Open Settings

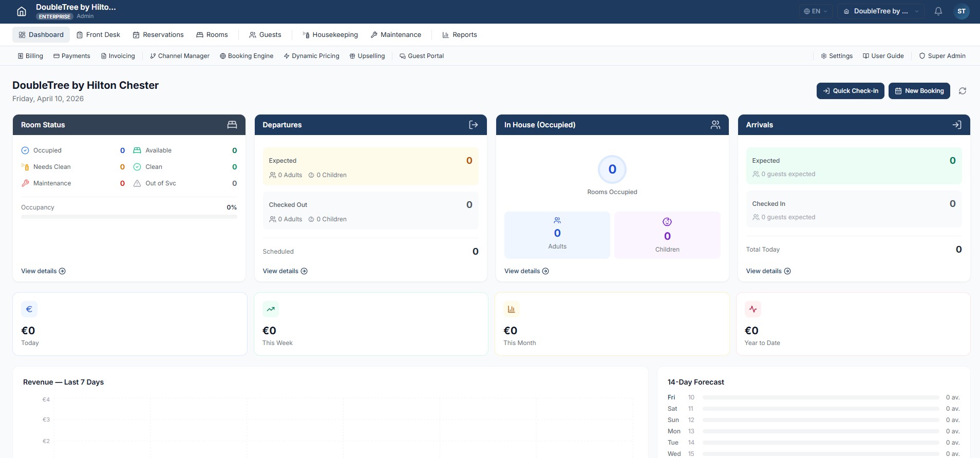[837, 56]
